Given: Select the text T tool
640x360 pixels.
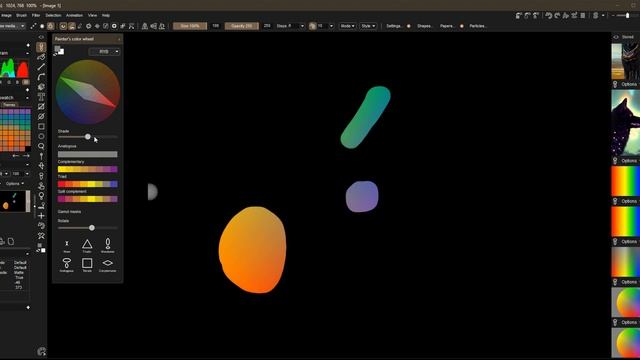Looking at the screenshot, I should pyautogui.click(x=41, y=97).
